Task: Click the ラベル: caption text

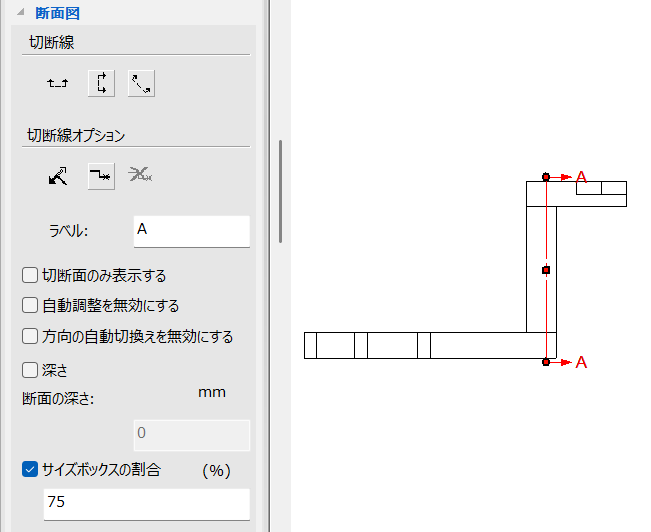Action: click(69, 230)
